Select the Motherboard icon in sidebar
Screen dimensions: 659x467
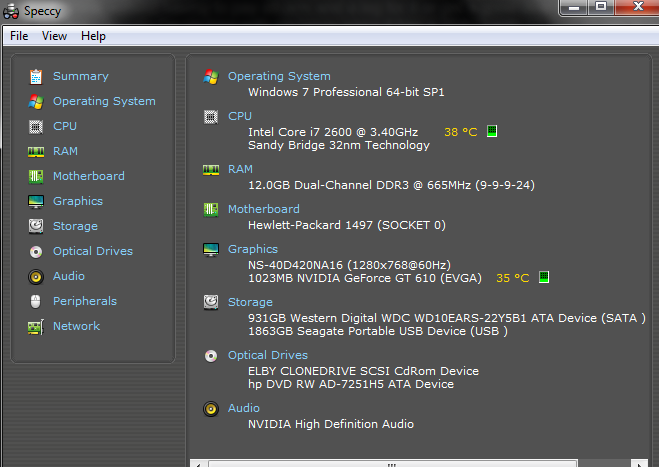pos(36,177)
